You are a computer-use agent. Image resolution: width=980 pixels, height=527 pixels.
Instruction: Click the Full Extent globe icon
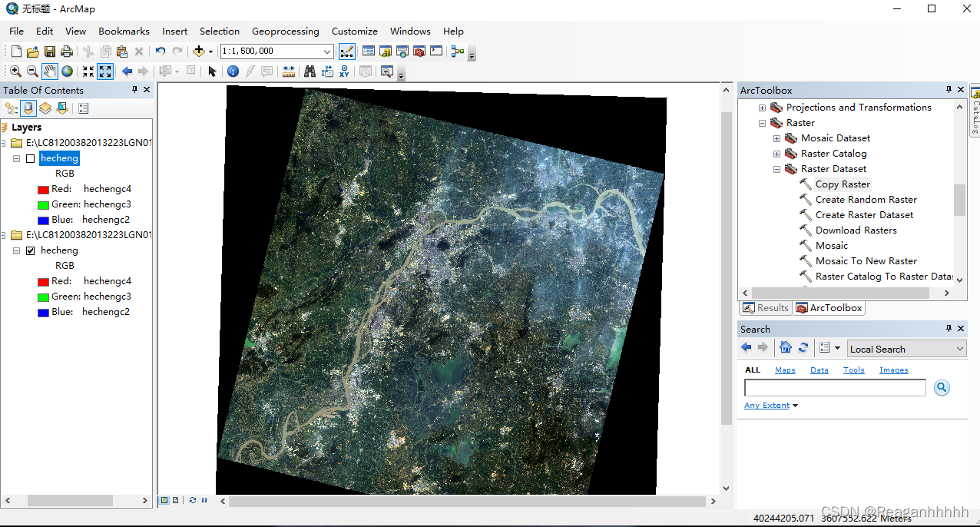point(68,71)
